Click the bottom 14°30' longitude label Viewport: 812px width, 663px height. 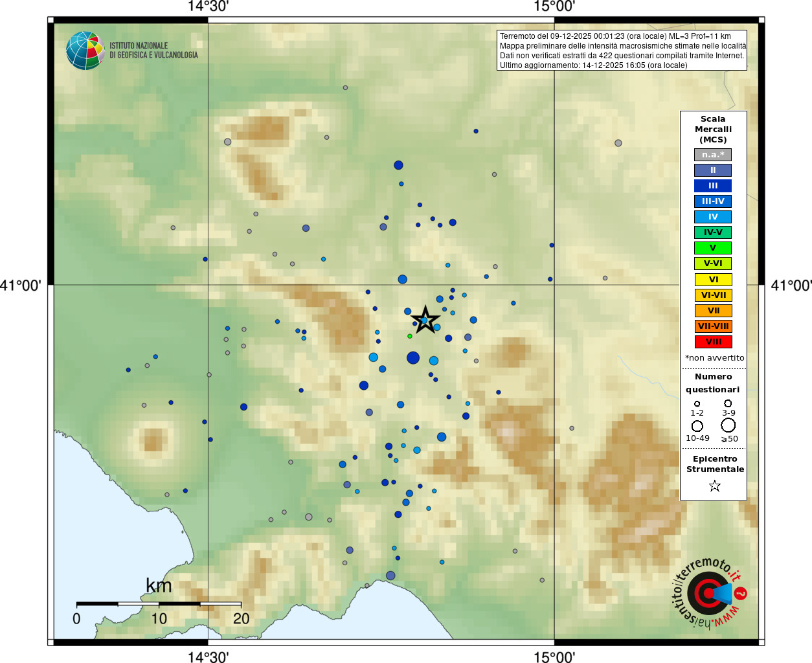208,657
